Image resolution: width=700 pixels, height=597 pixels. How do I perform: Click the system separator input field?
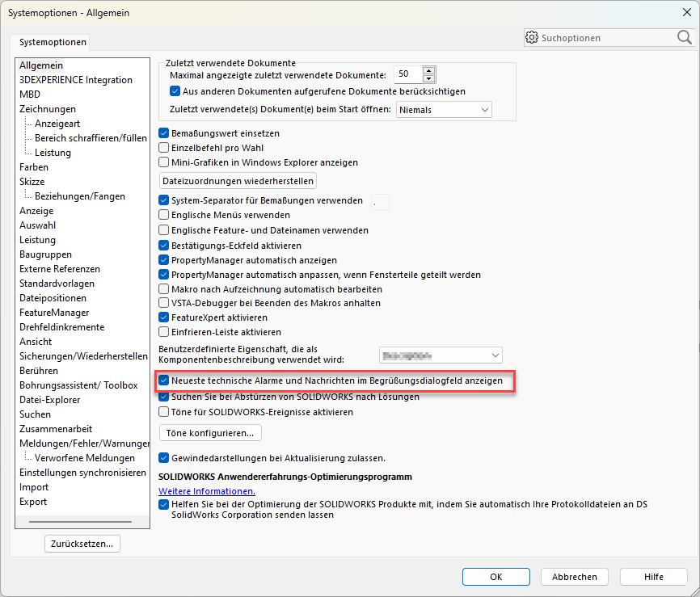380,202
